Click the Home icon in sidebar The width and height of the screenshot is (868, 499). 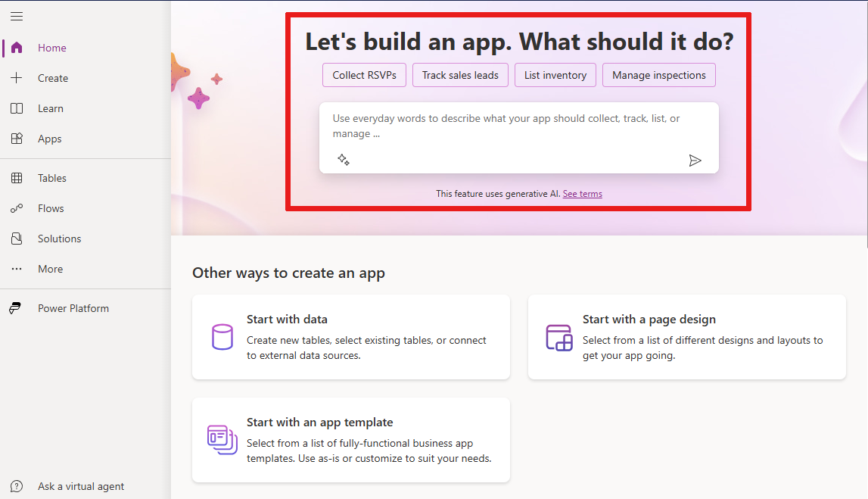[x=17, y=48]
